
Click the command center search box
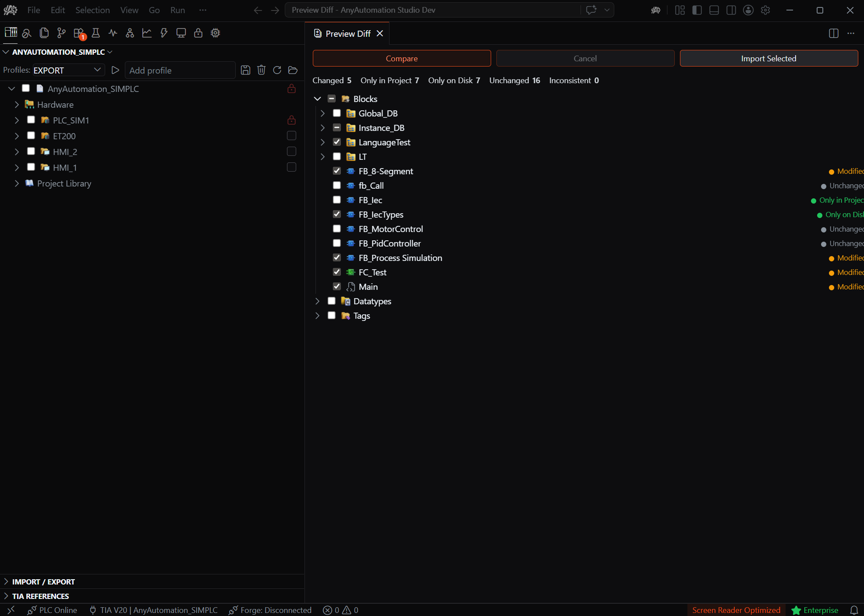[x=434, y=10]
